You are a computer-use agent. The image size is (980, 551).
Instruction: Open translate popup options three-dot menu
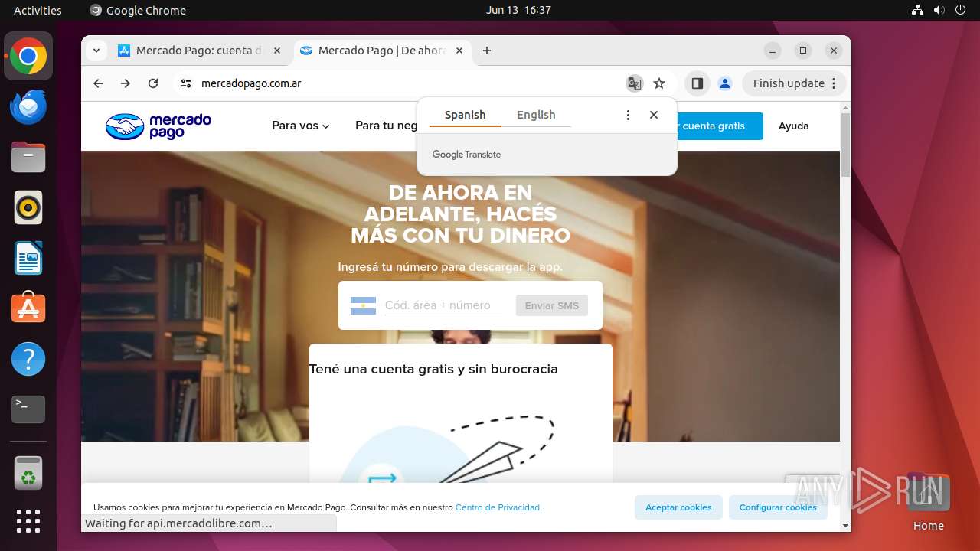(x=628, y=115)
